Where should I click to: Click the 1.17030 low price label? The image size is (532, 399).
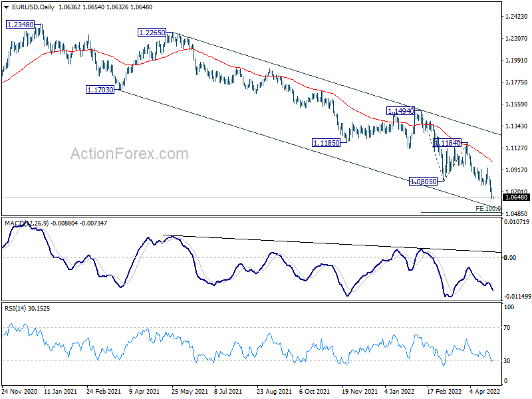(x=100, y=90)
